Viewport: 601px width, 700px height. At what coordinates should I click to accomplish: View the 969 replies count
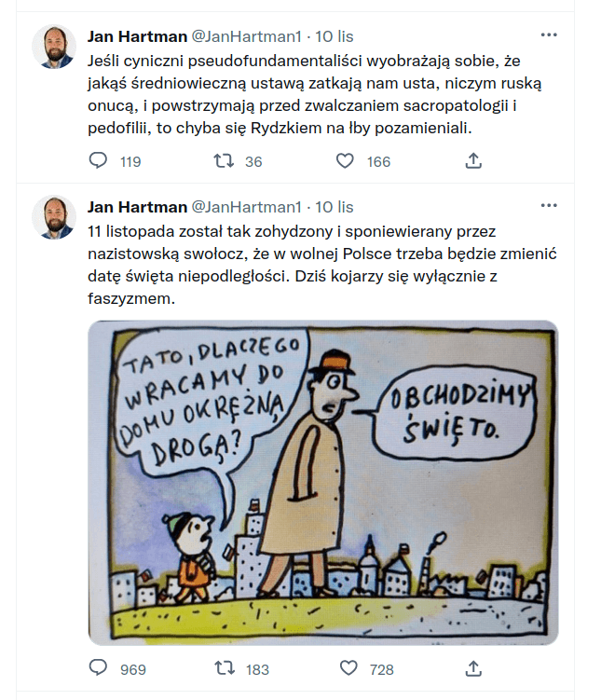click(133, 669)
